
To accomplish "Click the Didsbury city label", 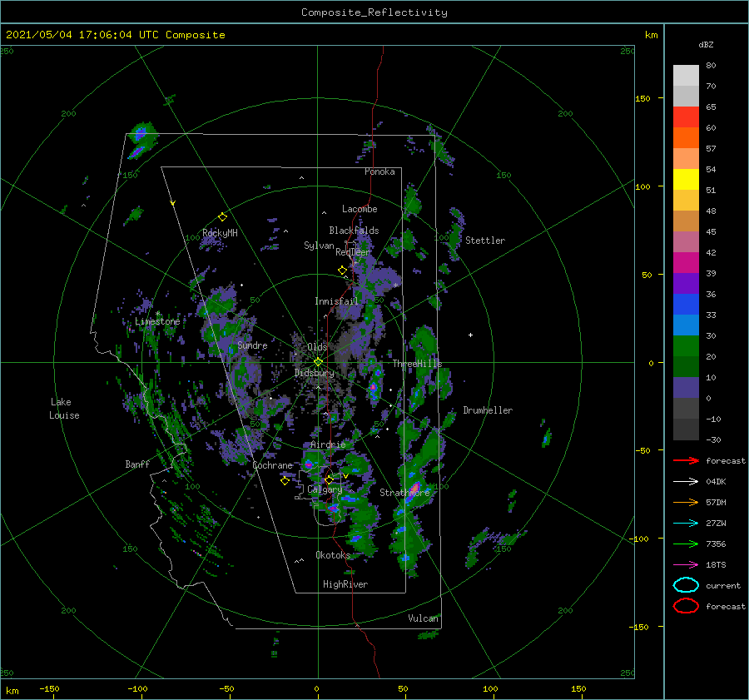I will 315,373.
